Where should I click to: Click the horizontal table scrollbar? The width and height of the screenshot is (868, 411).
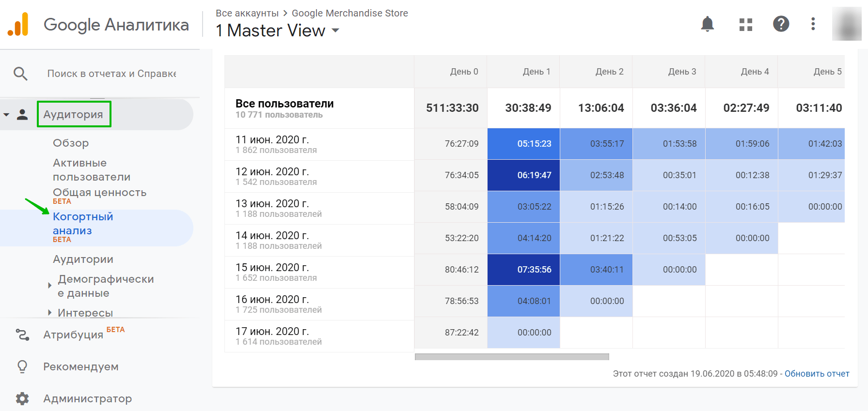click(x=511, y=357)
